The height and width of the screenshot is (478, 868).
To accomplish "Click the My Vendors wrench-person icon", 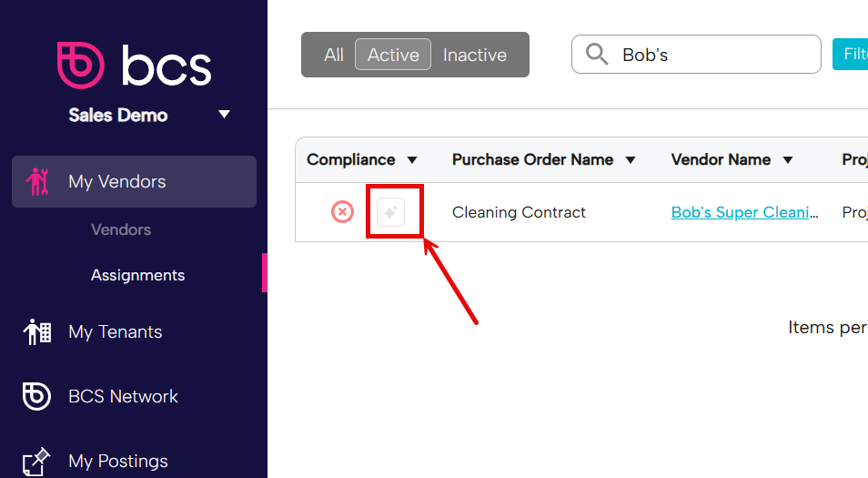I will click(37, 182).
